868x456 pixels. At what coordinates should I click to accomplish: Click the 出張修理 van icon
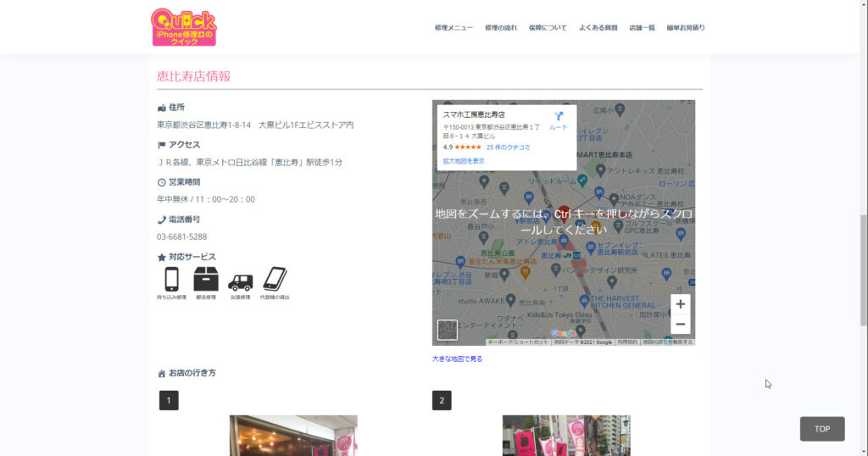coord(240,282)
